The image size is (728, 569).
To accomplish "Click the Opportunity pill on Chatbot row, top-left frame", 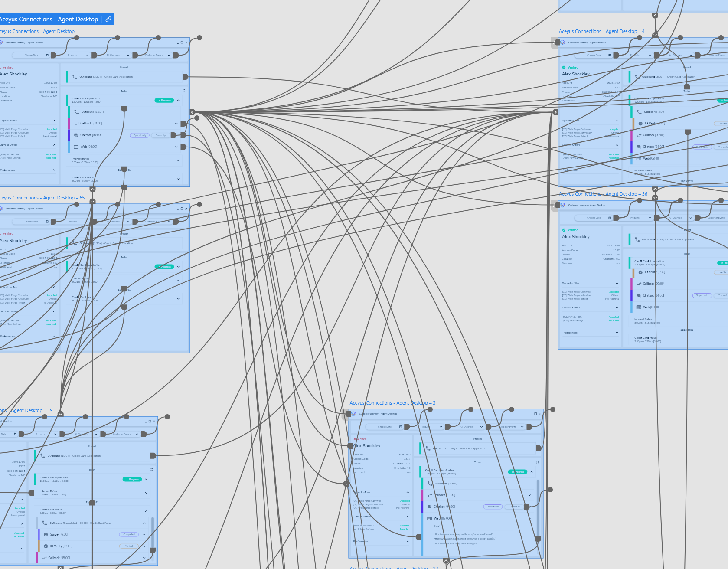I will [140, 135].
